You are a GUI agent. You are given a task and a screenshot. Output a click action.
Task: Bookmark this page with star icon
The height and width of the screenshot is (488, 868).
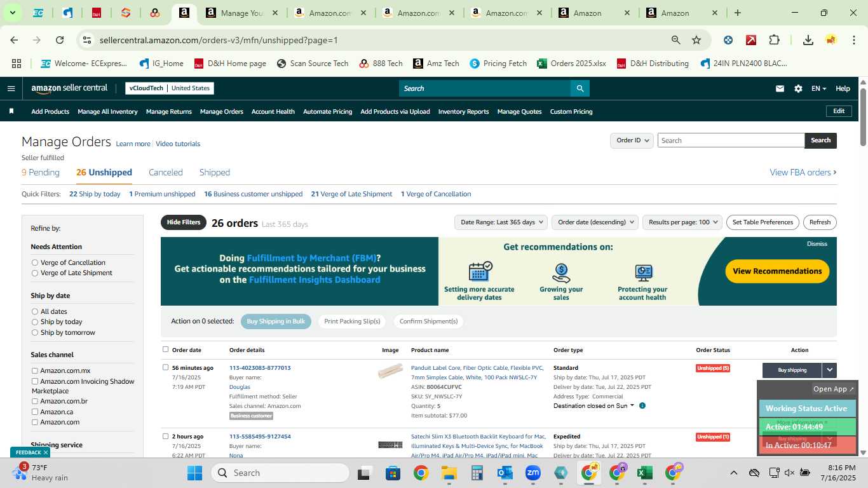[x=696, y=40]
